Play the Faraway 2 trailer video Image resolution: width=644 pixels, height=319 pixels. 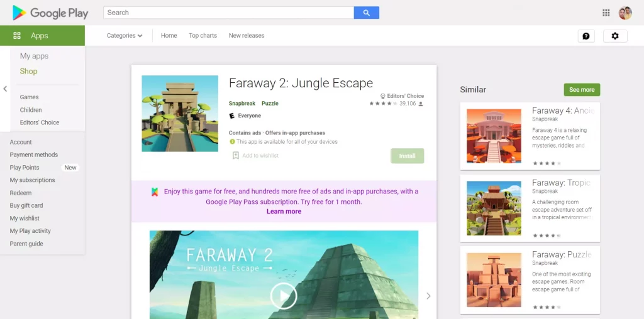click(x=284, y=296)
